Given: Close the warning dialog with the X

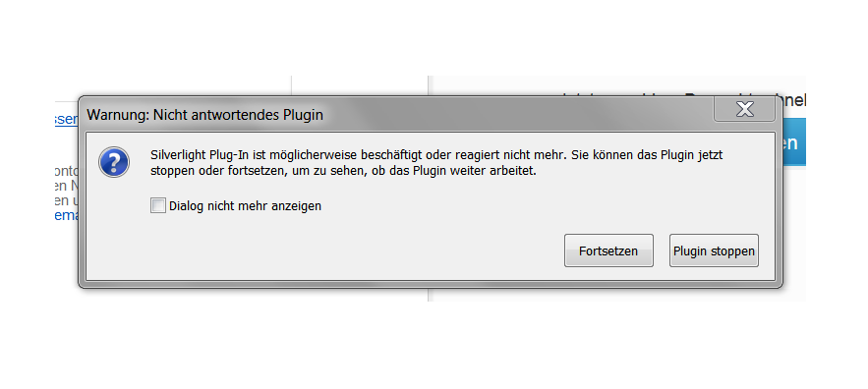Looking at the screenshot, I should pyautogui.click(x=744, y=109).
